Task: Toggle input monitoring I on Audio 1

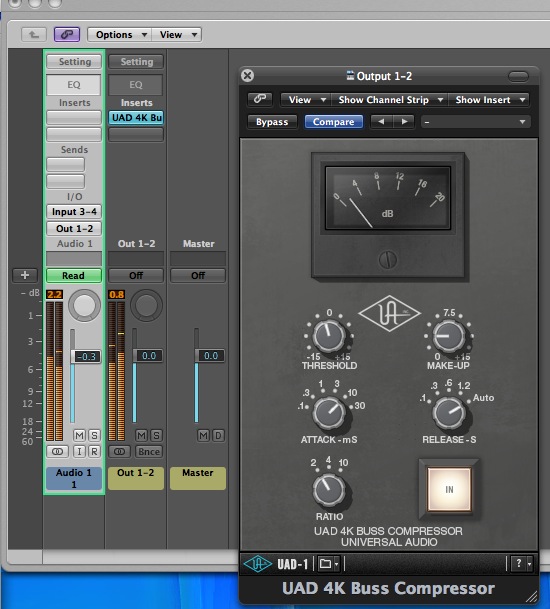Action: pyautogui.click(x=79, y=451)
